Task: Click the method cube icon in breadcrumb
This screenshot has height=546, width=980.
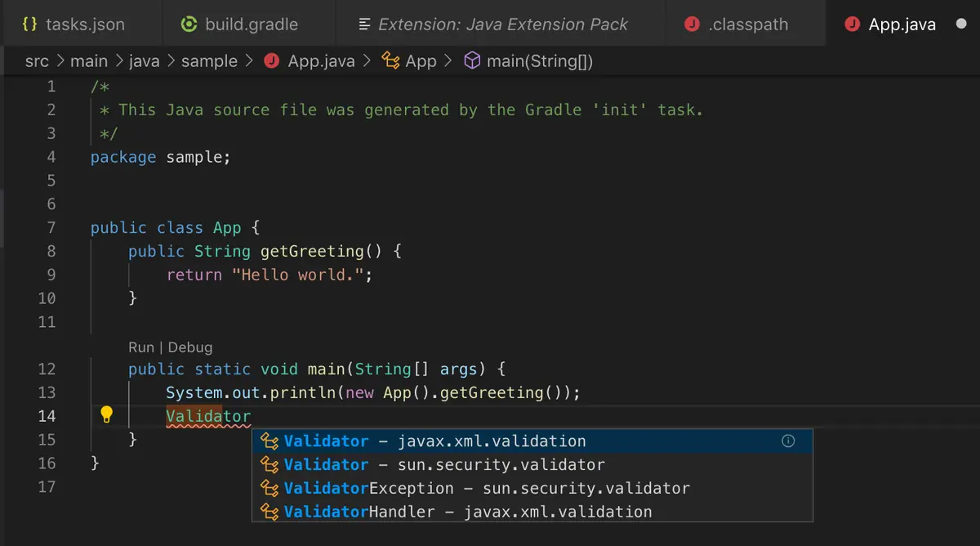Action: point(472,61)
